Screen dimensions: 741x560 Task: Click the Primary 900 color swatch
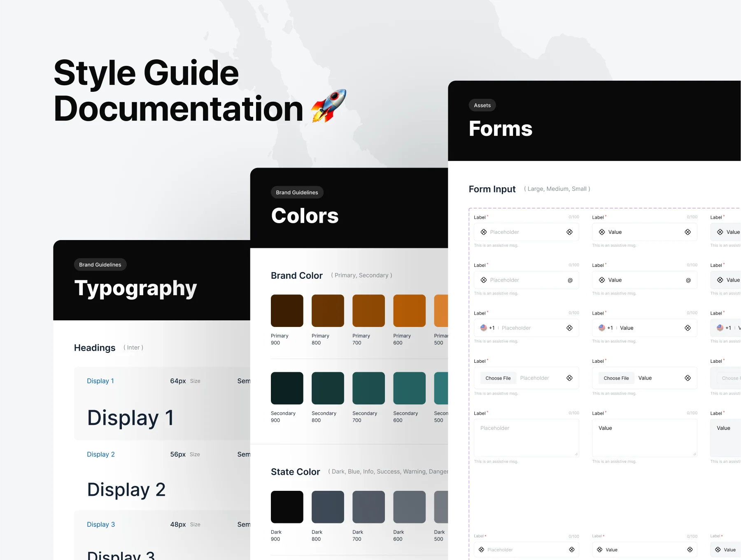(287, 310)
